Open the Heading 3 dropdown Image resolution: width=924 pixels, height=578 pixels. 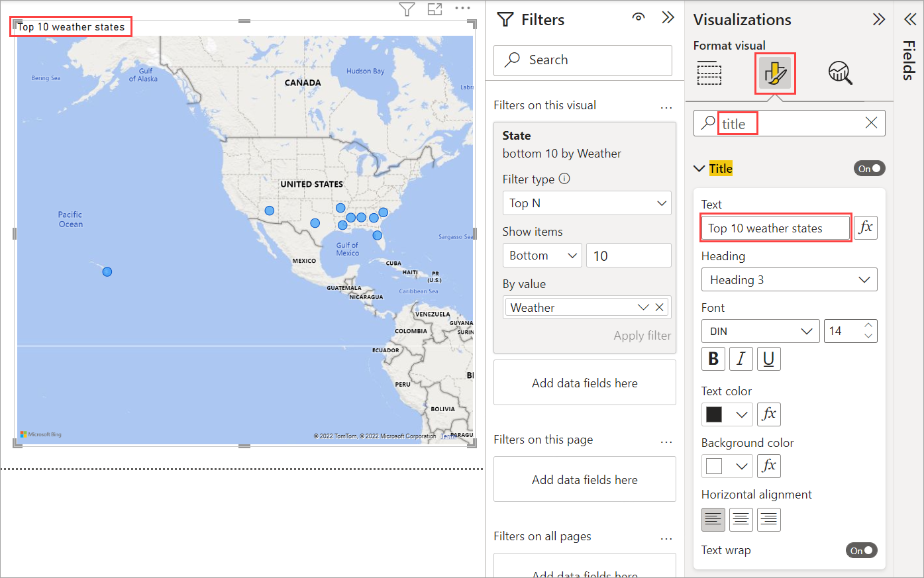(789, 279)
